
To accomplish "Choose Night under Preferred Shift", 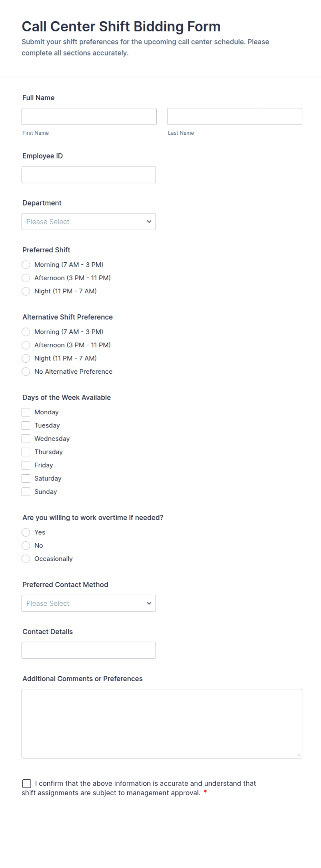I will pos(26,291).
